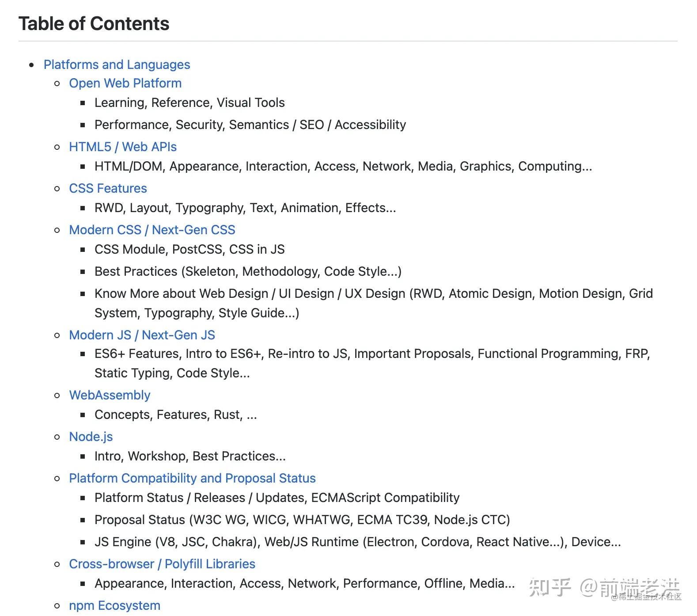This screenshot has height=616, width=697.
Task: Open the Platforms and Languages link
Action: (x=117, y=65)
